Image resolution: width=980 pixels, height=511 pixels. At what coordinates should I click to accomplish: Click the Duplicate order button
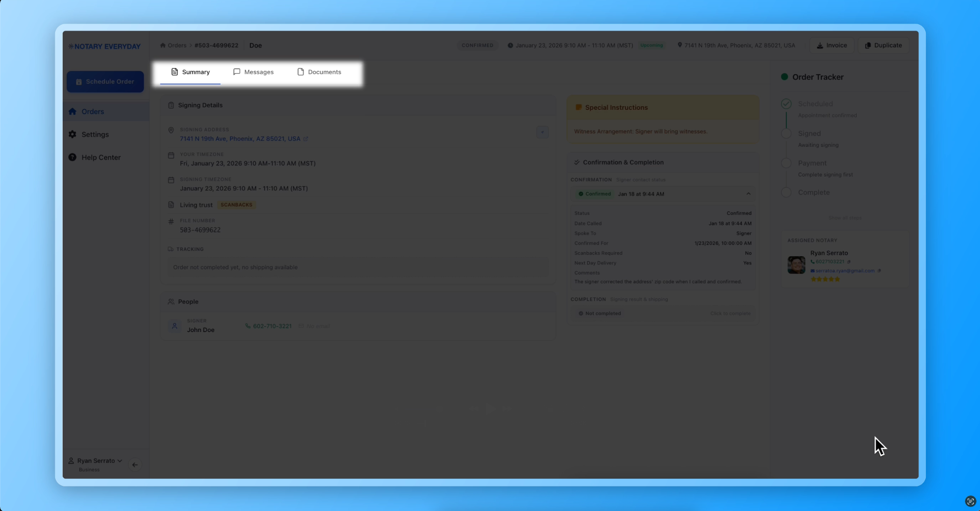point(883,45)
